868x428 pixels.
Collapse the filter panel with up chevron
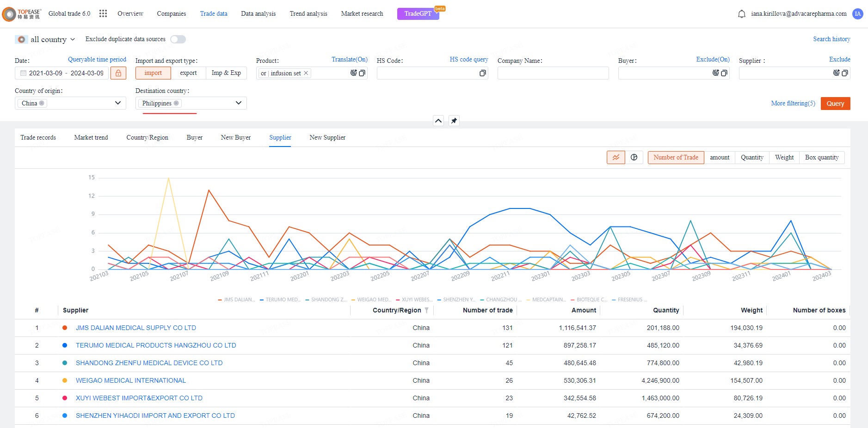(438, 121)
